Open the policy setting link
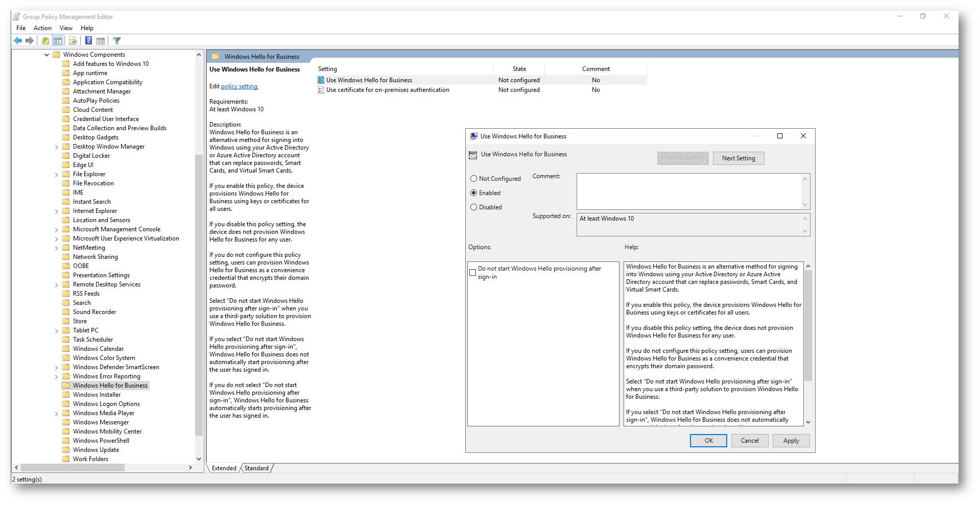Screen dimensions: 980x505 pos(240,86)
